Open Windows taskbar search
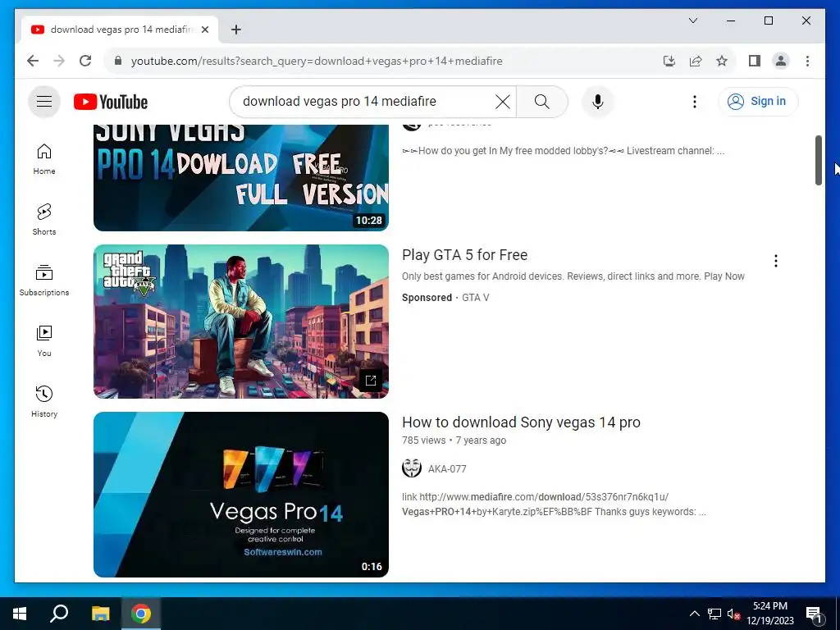This screenshot has height=630, width=840. [59, 614]
